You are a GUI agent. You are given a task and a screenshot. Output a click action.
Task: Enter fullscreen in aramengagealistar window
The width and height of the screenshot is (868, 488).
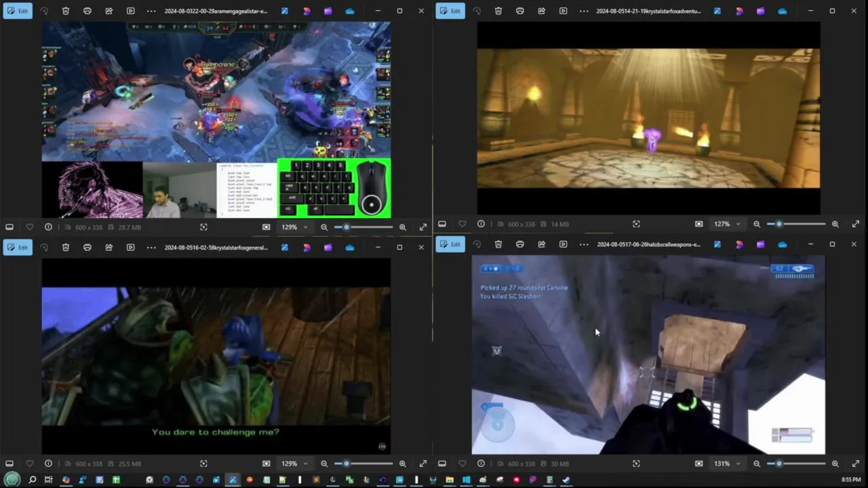[x=423, y=227]
